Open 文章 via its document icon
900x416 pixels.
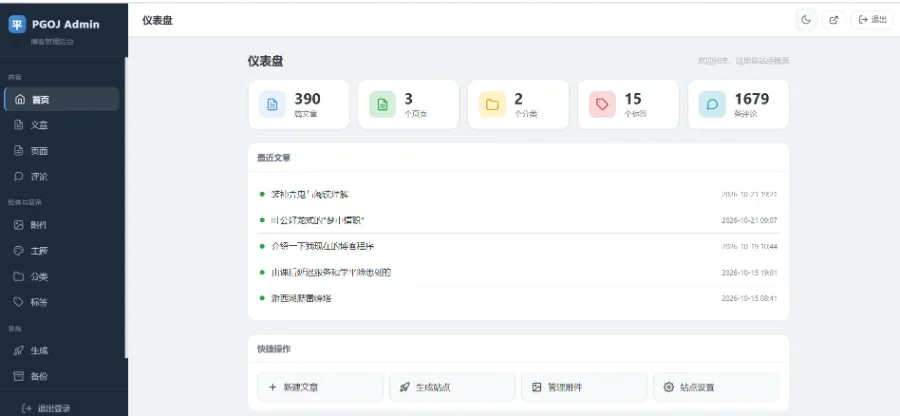pos(19,125)
